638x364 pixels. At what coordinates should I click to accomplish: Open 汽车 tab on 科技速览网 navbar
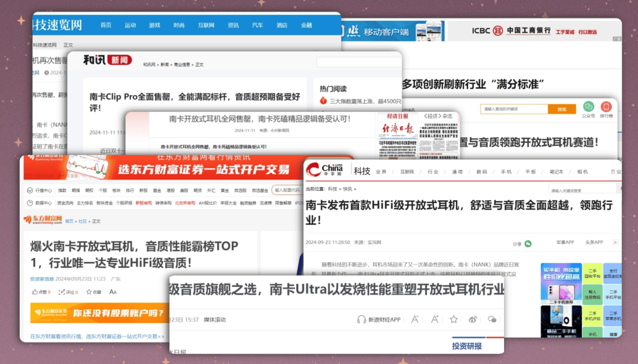257,25
